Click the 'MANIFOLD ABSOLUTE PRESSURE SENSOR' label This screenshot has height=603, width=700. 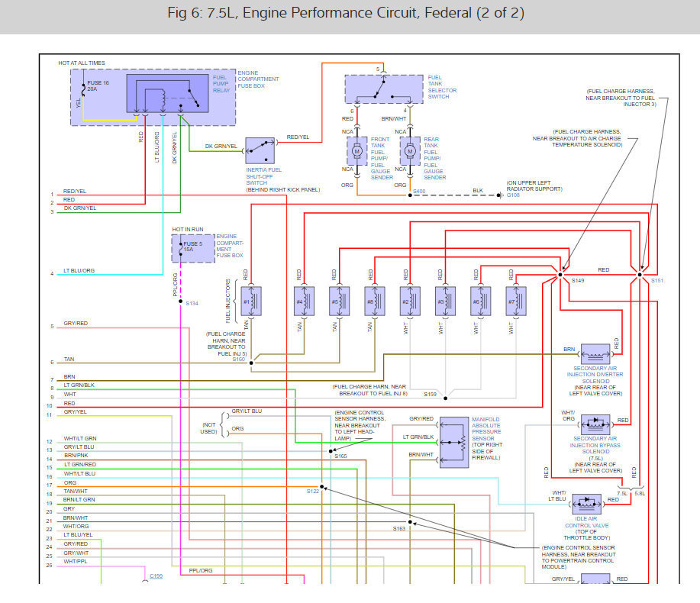(x=486, y=429)
